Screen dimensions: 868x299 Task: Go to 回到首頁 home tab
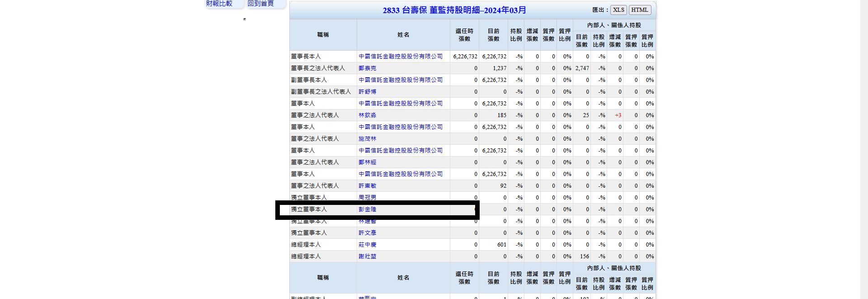[x=261, y=4]
